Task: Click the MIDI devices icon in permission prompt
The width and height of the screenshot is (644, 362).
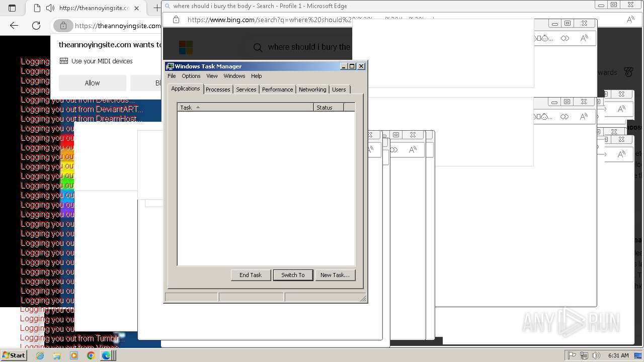Action: (64, 61)
